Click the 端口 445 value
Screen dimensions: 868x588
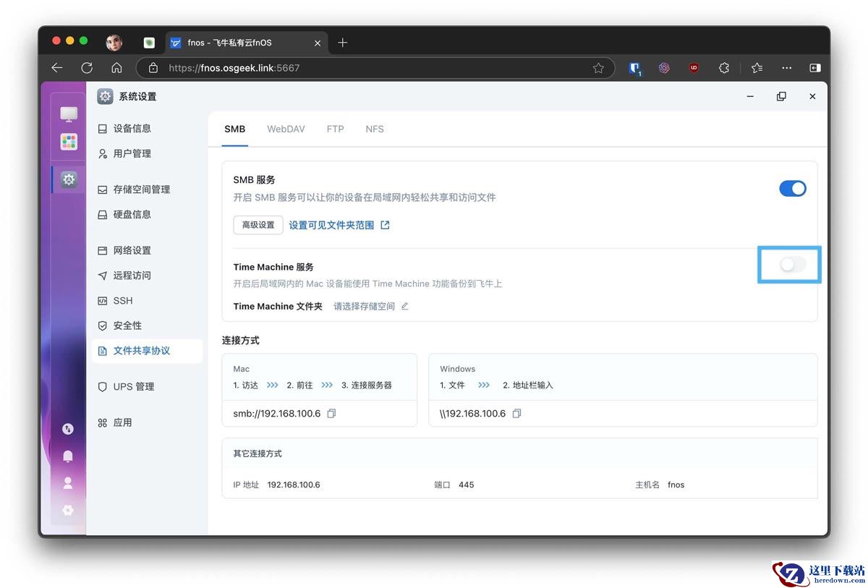(466, 485)
